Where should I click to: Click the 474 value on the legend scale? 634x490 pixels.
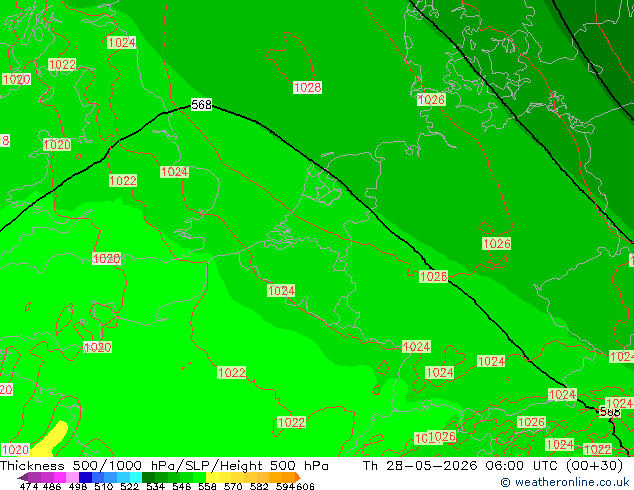coord(29,486)
